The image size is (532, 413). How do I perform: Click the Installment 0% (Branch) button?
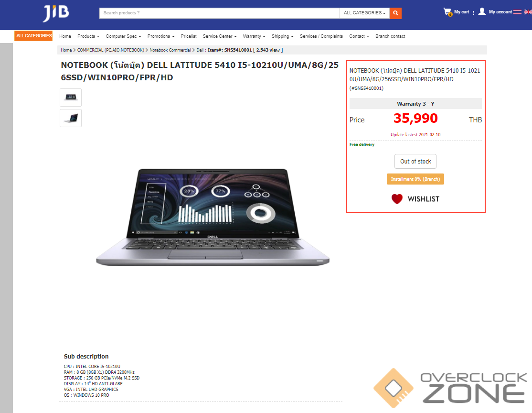(x=415, y=179)
